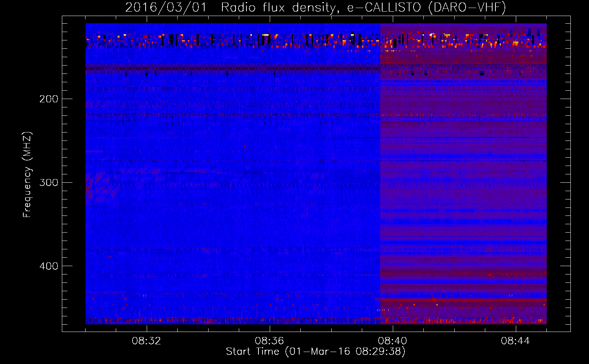Click the 08:44 time tick label

[x=515, y=341]
